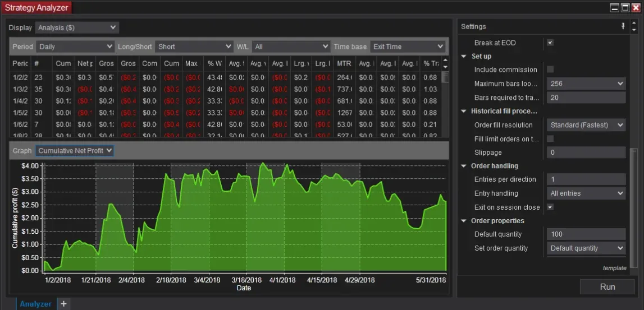Open Entry handling All entries dropdown
This screenshot has width=644, height=310.
[586, 193]
